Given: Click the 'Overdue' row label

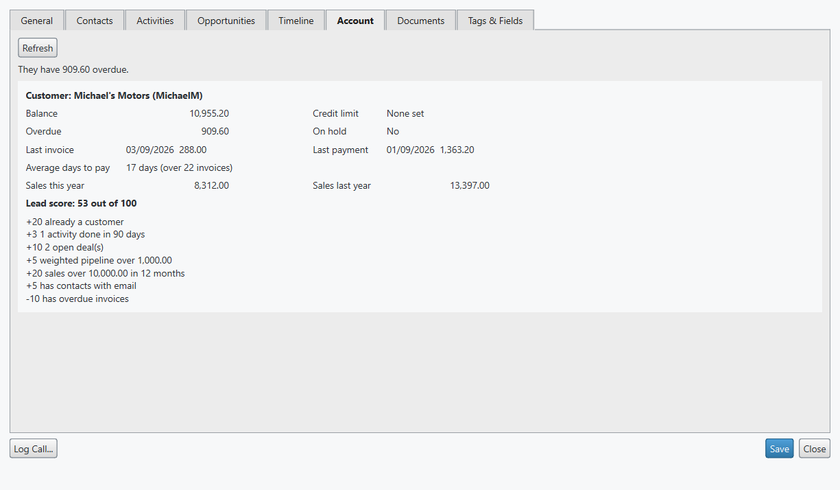Looking at the screenshot, I should click(x=43, y=131).
